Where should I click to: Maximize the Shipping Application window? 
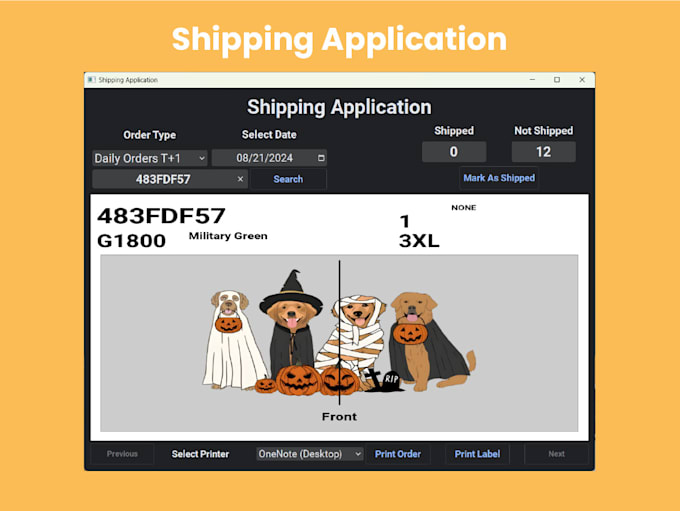[x=557, y=80]
